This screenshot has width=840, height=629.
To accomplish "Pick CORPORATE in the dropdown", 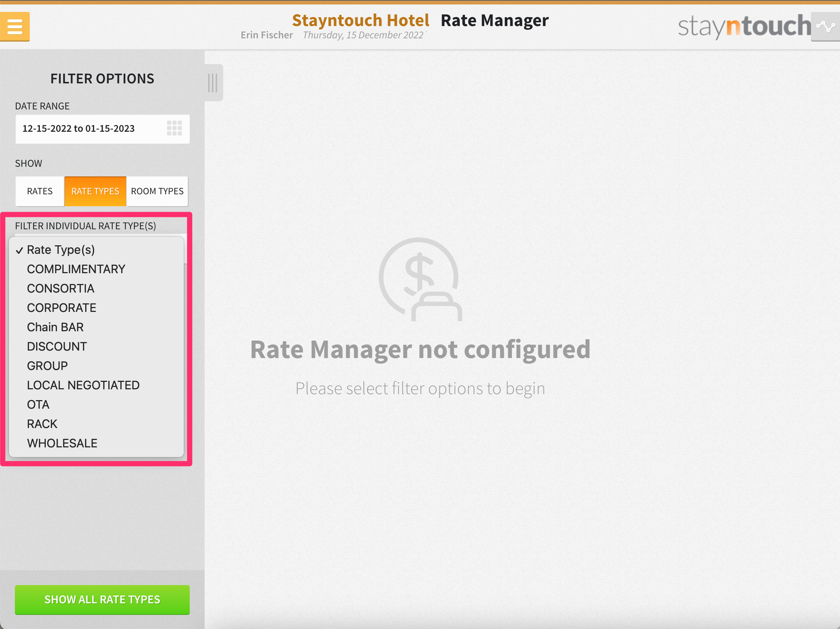I will [61, 308].
